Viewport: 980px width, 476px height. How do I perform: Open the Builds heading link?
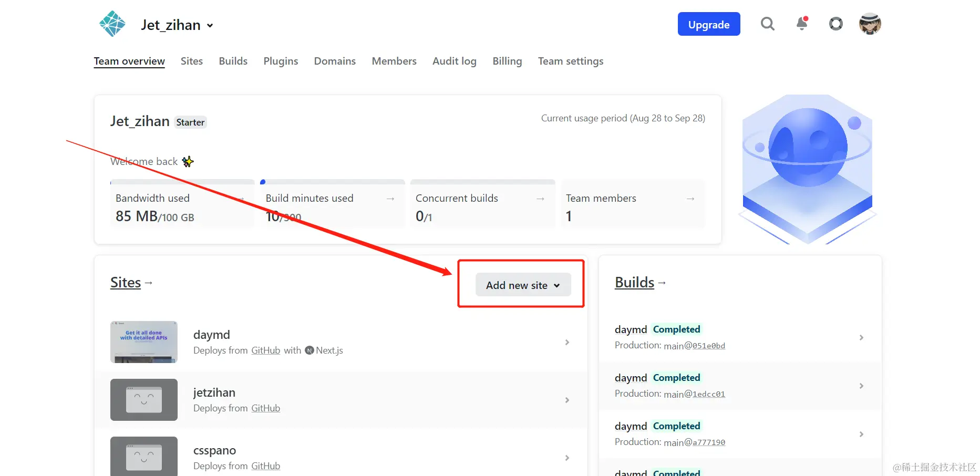point(634,283)
